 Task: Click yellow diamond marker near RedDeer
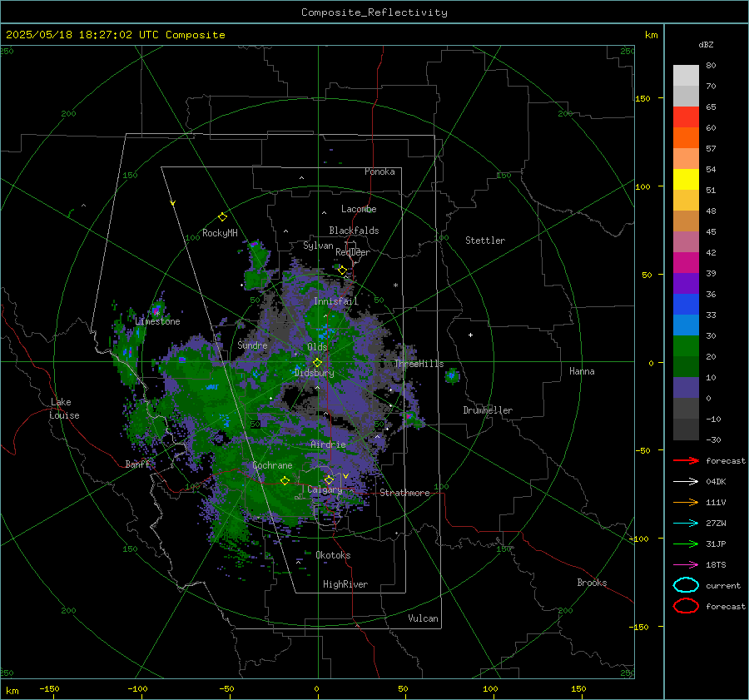[x=342, y=271]
